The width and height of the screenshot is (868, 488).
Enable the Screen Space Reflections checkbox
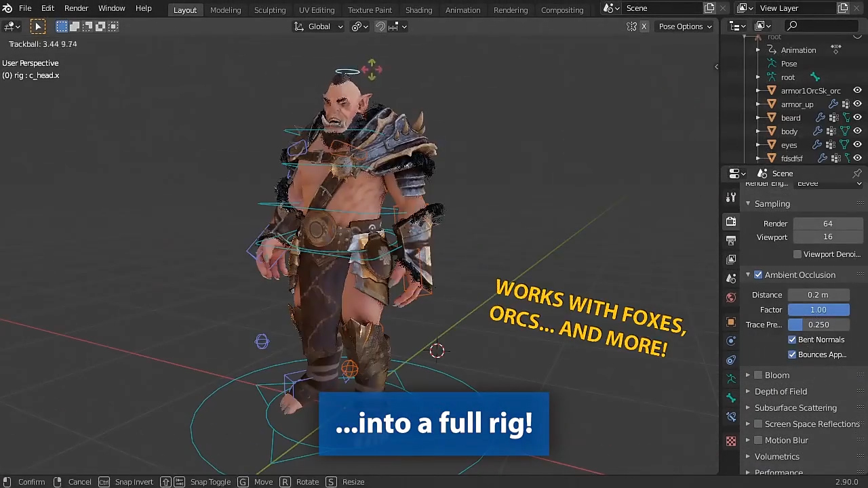(x=758, y=424)
